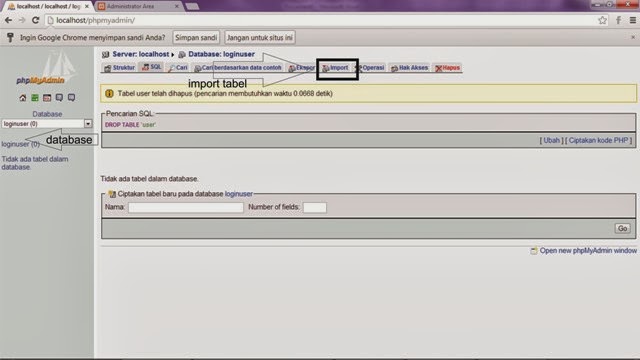Reload the phpMyAdmin page
The width and height of the screenshot is (640, 360).
(36, 20)
